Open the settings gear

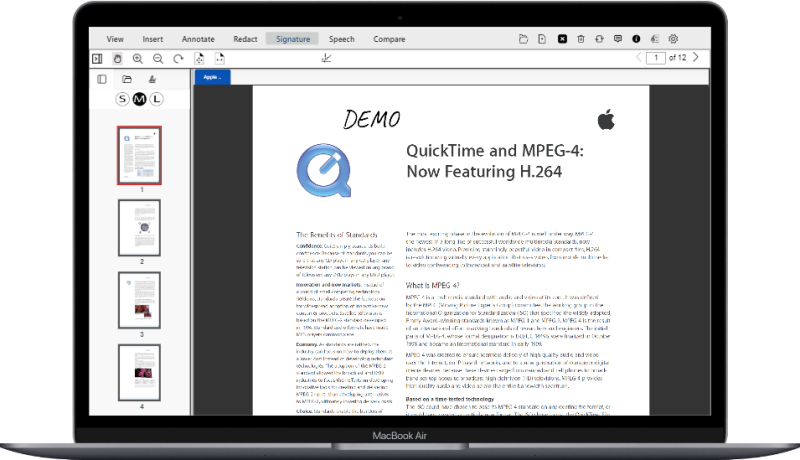point(673,39)
